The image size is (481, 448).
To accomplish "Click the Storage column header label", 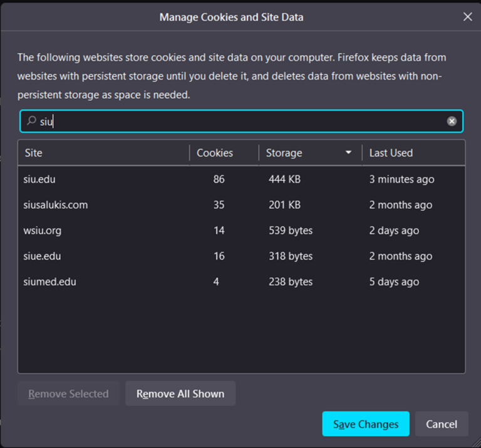I will 284,153.
